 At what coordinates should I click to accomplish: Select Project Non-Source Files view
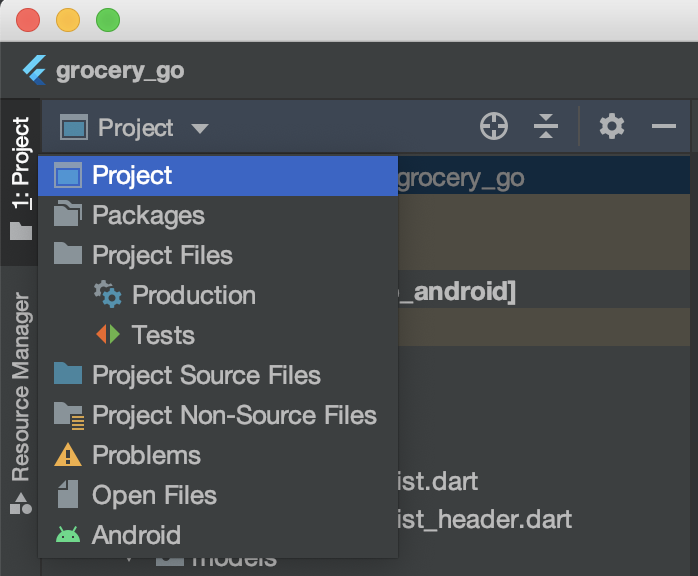tap(234, 415)
